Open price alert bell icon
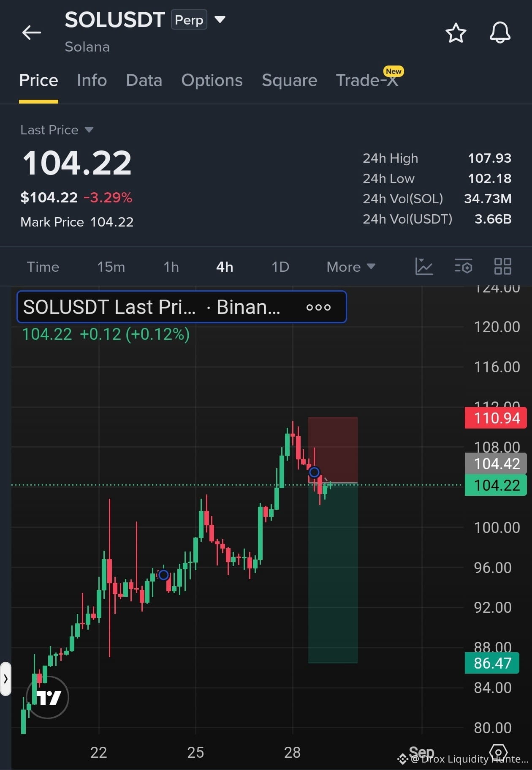This screenshot has height=770, width=532. [500, 33]
